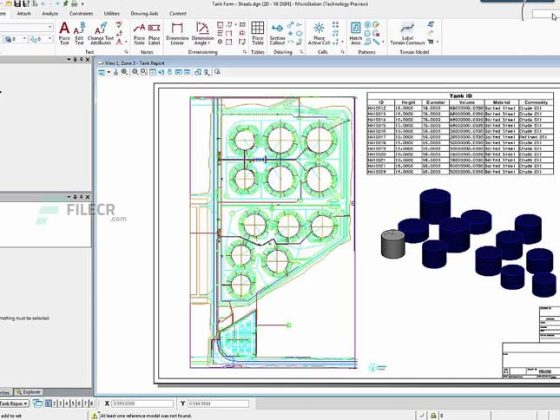Open the Cells group dialog launcher
Image resolution: width=560 pixels, height=420 pixels.
[342, 52]
